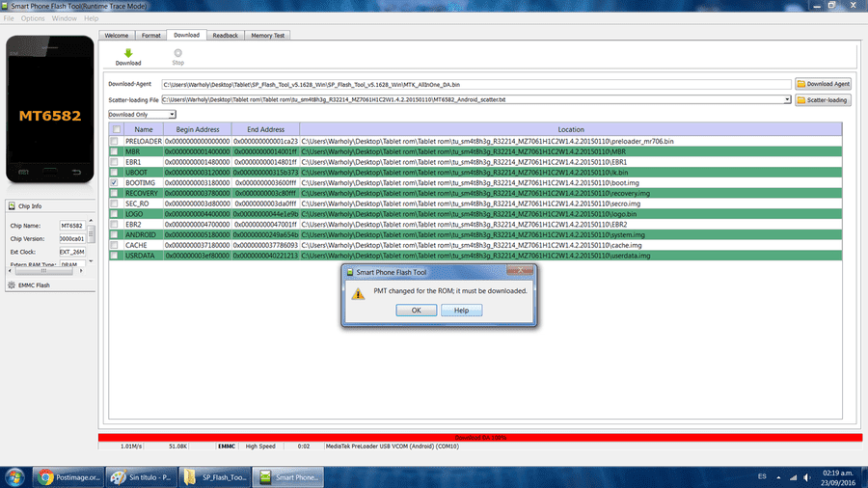868x488 pixels.
Task: Click the Stop icon in toolbar
Action: [x=177, y=53]
